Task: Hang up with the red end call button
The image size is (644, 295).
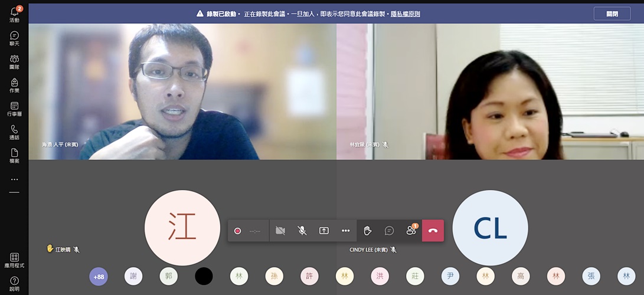Action: point(433,231)
